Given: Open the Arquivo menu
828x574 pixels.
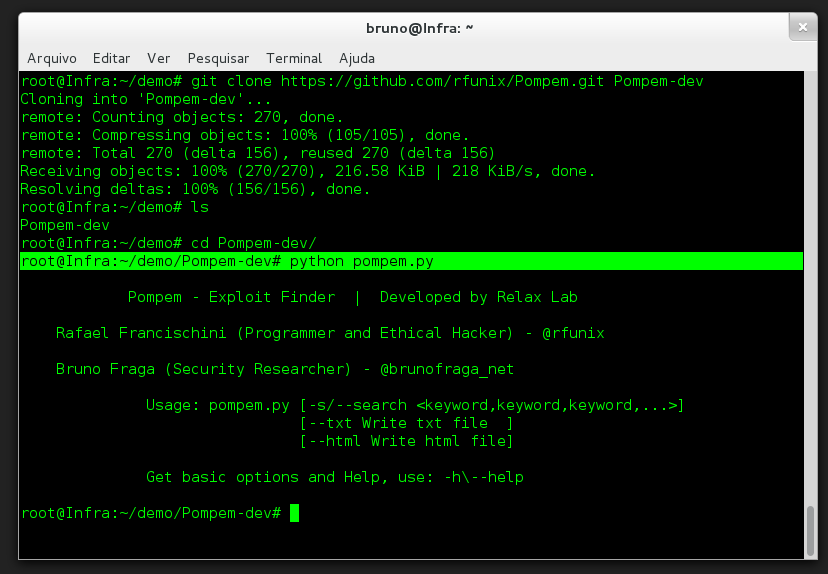Looking at the screenshot, I should click(52, 58).
